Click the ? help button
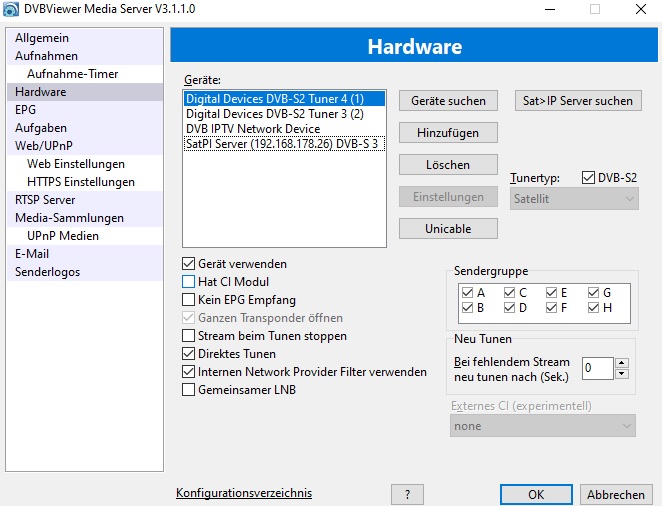The width and height of the screenshot is (662, 506). click(x=407, y=495)
